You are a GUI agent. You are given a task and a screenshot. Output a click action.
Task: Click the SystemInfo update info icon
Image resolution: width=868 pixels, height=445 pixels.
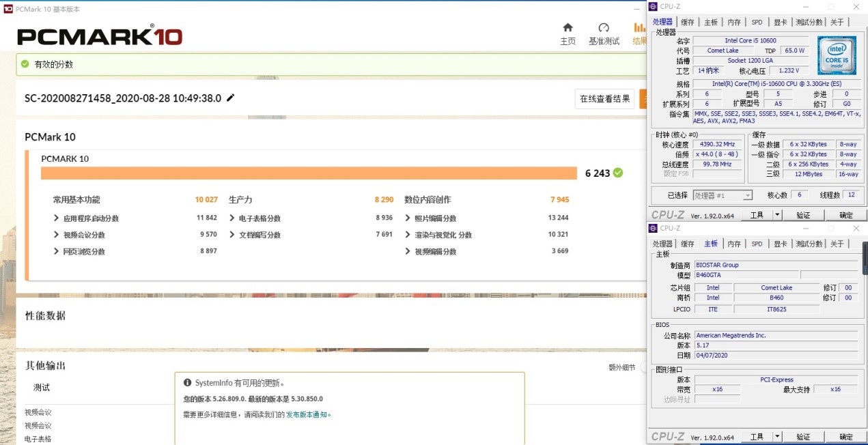pyautogui.click(x=187, y=383)
